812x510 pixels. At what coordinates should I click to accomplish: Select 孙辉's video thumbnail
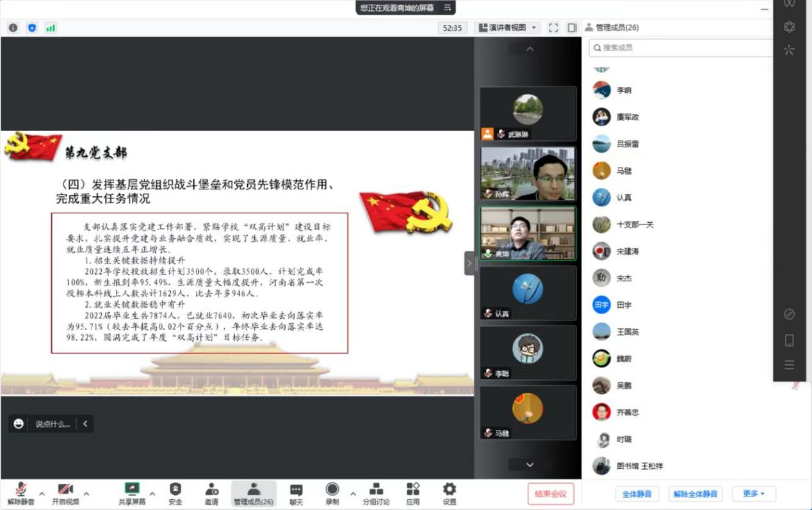[528, 173]
